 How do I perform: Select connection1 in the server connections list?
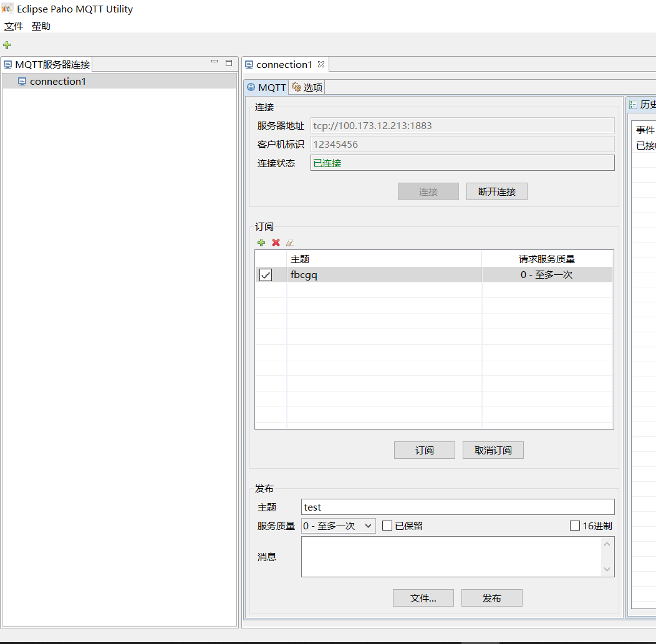tap(57, 82)
